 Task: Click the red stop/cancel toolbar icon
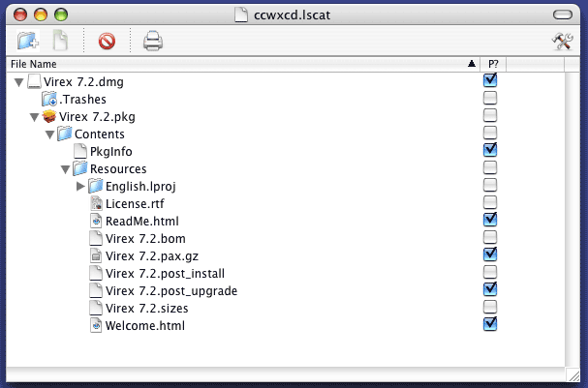[107, 41]
